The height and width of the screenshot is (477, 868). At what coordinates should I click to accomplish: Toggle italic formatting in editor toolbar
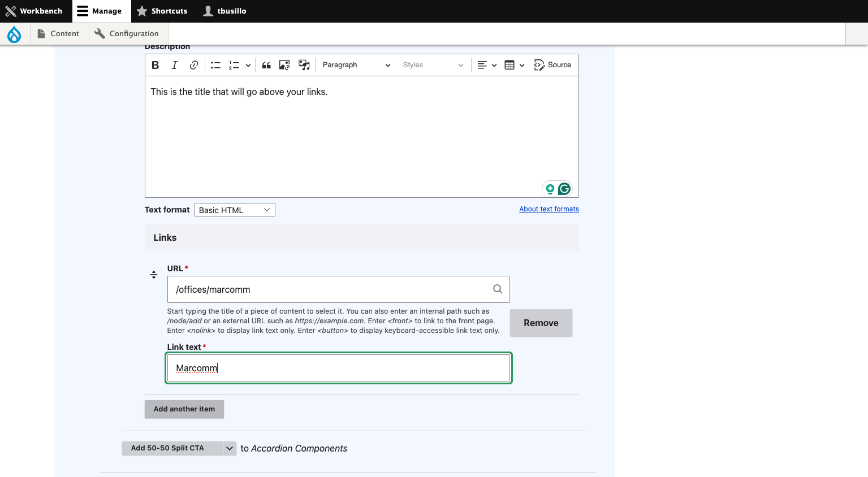175,65
